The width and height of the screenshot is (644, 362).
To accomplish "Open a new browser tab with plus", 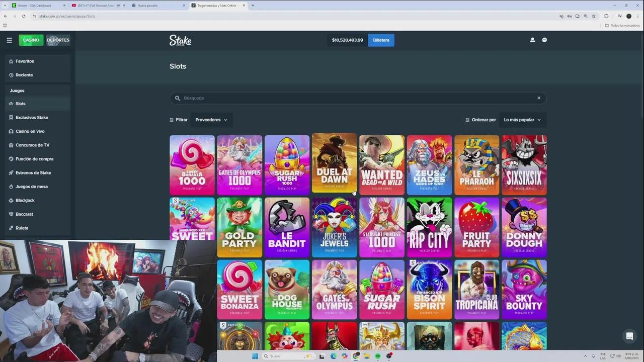I will (253, 6).
